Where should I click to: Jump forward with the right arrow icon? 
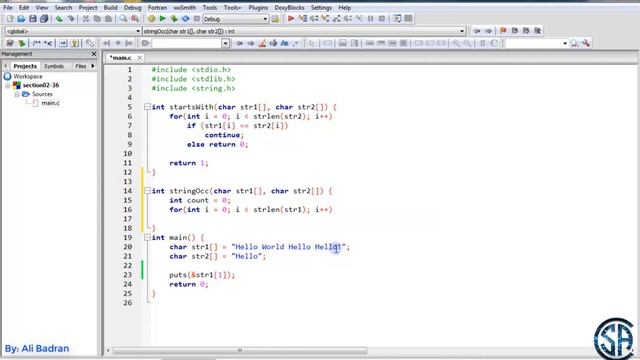(488, 31)
